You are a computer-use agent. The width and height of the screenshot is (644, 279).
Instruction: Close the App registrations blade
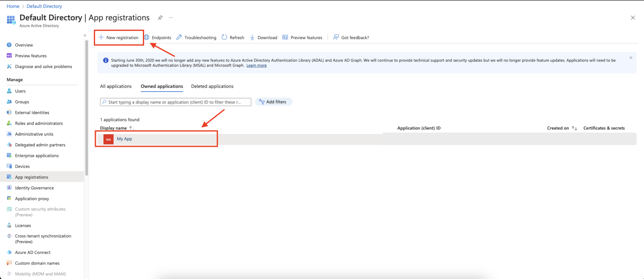[633, 17]
